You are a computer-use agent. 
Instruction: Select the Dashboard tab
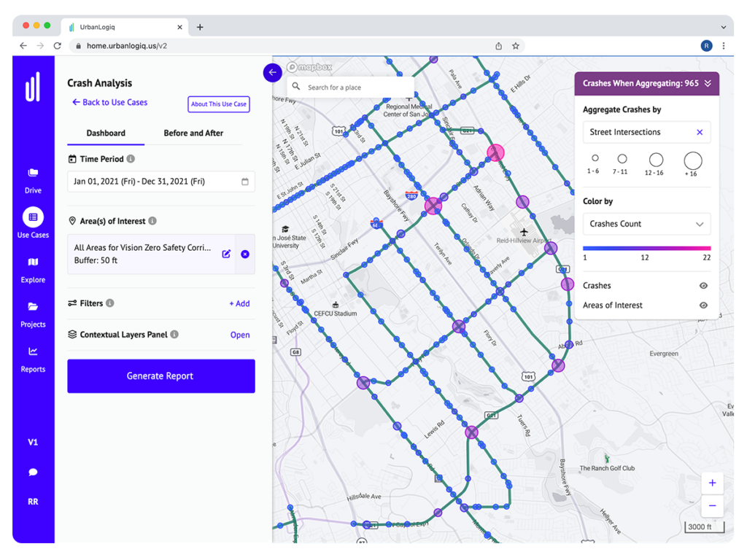[105, 133]
